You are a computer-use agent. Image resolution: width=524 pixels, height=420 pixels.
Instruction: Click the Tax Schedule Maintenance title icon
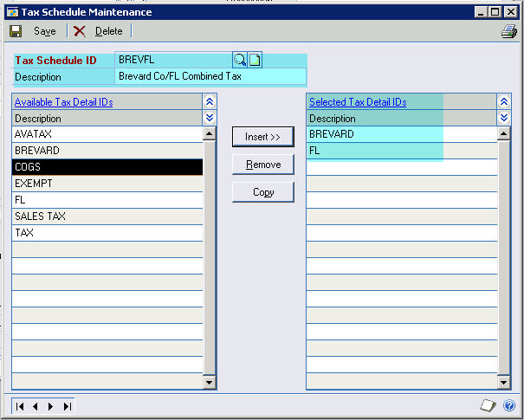(x=12, y=12)
